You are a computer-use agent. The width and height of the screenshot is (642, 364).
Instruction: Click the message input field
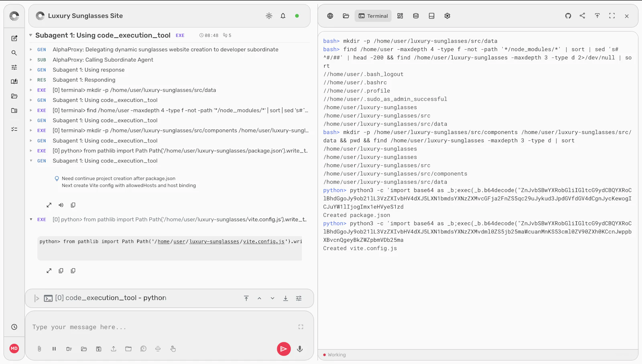click(x=163, y=327)
